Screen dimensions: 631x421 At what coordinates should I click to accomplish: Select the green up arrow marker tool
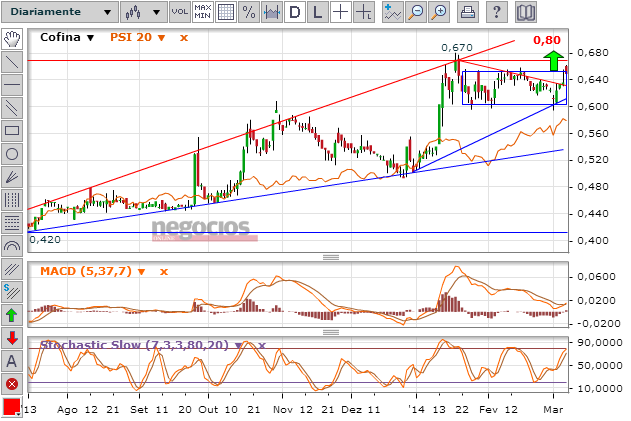[12, 315]
